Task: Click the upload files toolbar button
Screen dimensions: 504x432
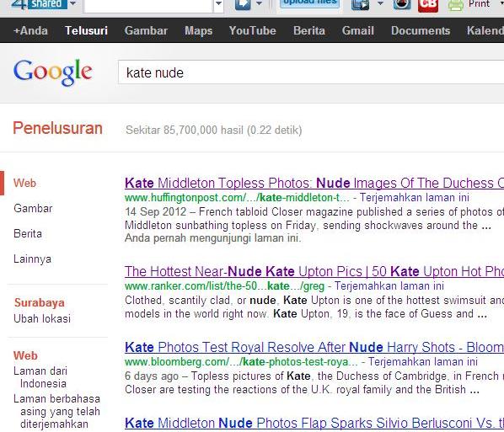Action: (x=310, y=4)
